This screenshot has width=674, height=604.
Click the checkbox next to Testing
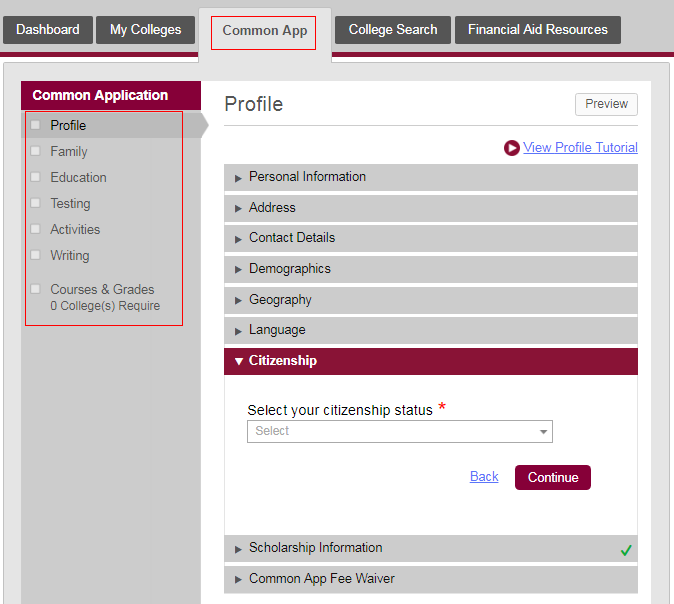click(35, 203)
